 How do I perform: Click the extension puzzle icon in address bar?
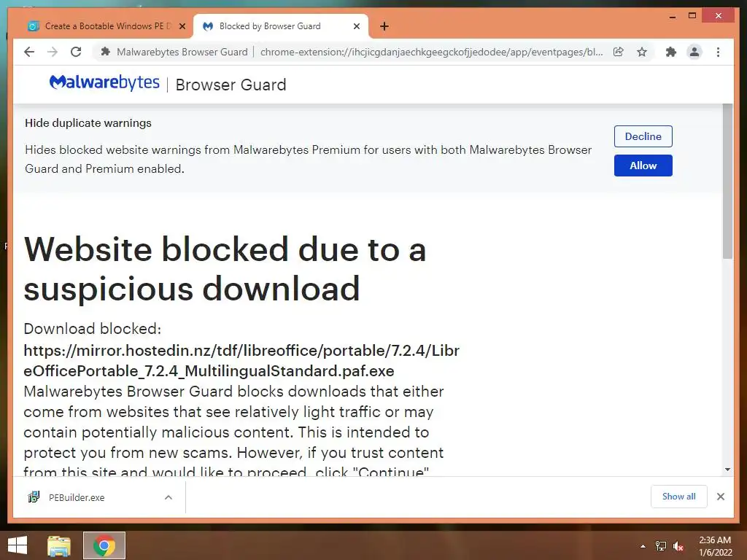(x=106, y=52)
